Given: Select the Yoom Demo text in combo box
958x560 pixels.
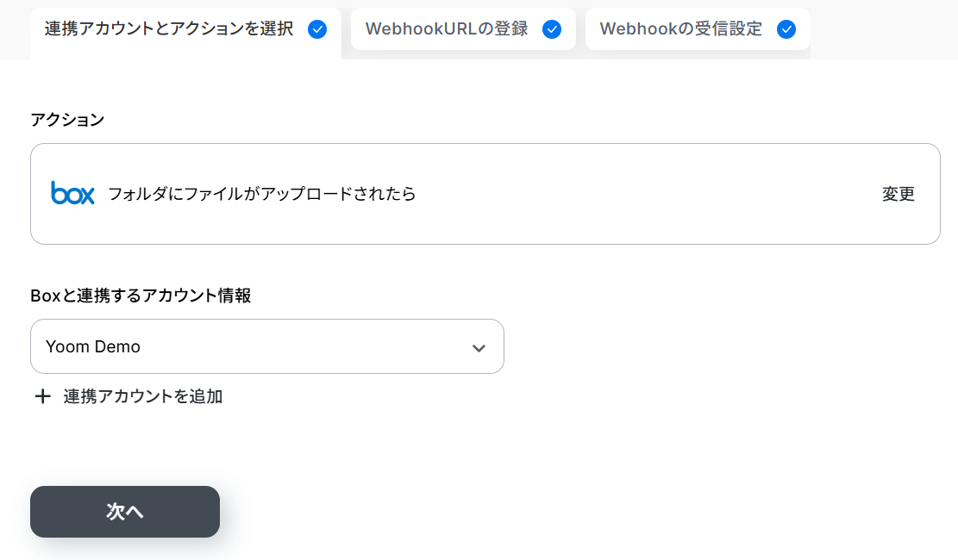Looking at the screenshot, I should pyautogui.click(x=93, y=347).
